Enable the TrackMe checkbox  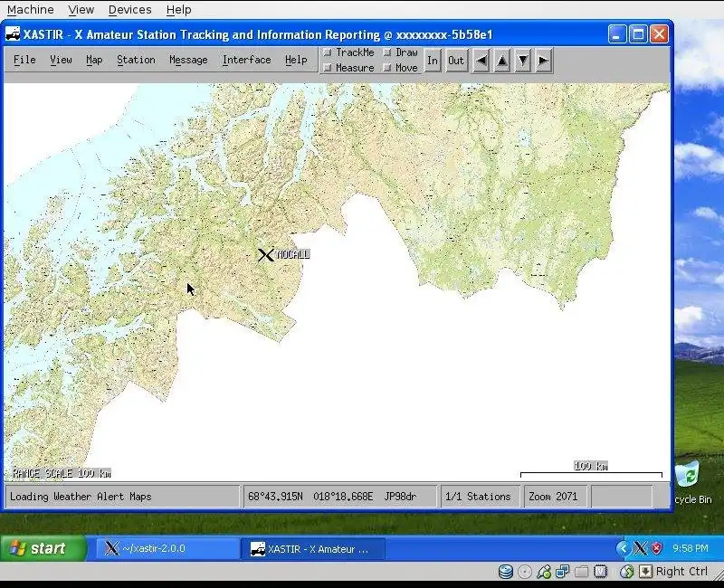coord(328,52)
